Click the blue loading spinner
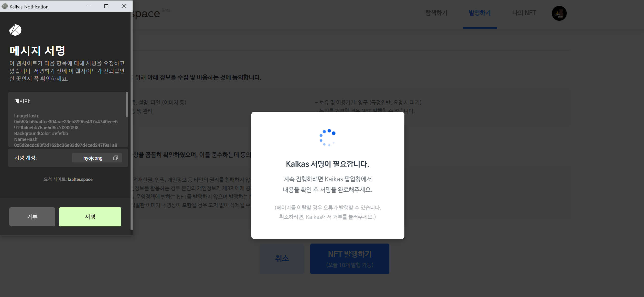Image resolution: width=644 pixels, height=297 pixels. tap(327, 138)
